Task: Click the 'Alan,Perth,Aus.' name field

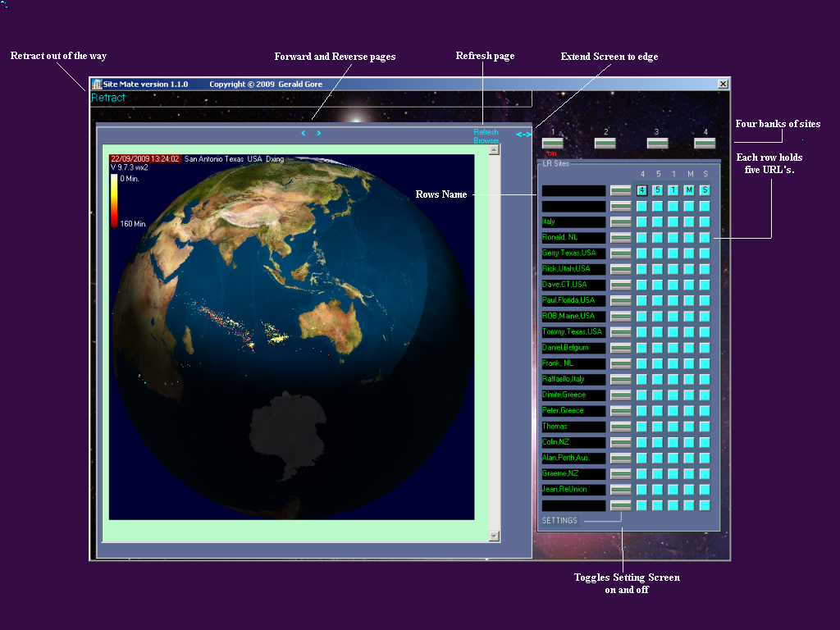Action: tap(573, 458)
